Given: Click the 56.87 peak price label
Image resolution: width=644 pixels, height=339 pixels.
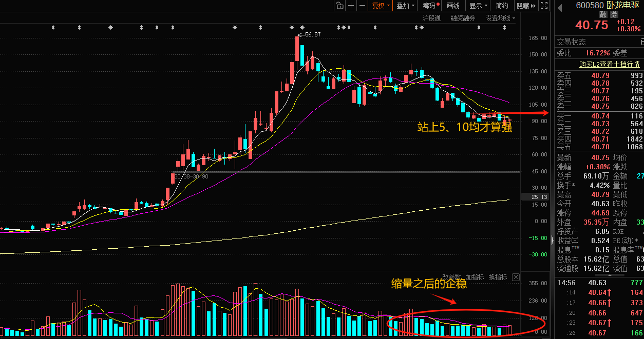Looking at the screenshot, I should point(313,34).
